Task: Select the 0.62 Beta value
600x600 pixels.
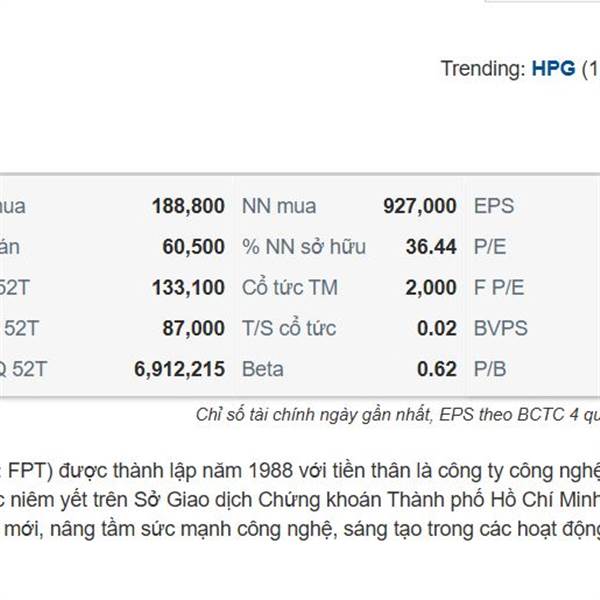Action: click(437, 369)
